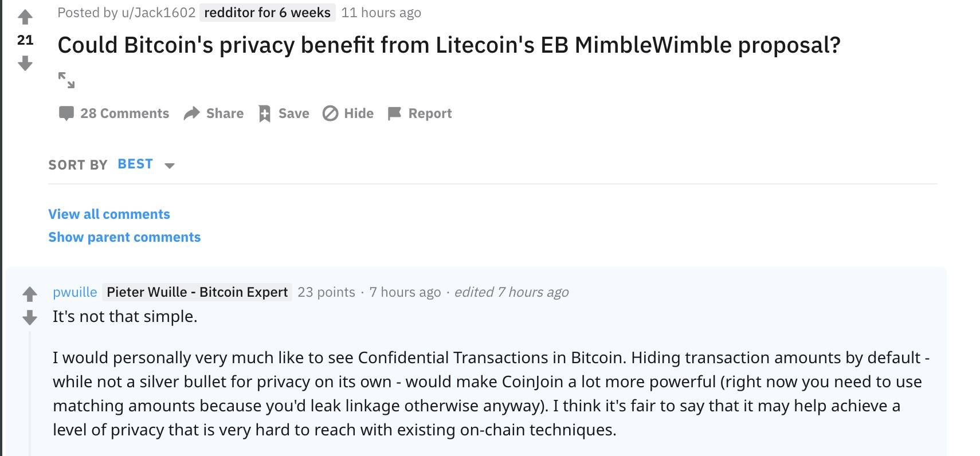
Task: Downvote the MimbleWimble post
Action: click(x=25, y=63)
